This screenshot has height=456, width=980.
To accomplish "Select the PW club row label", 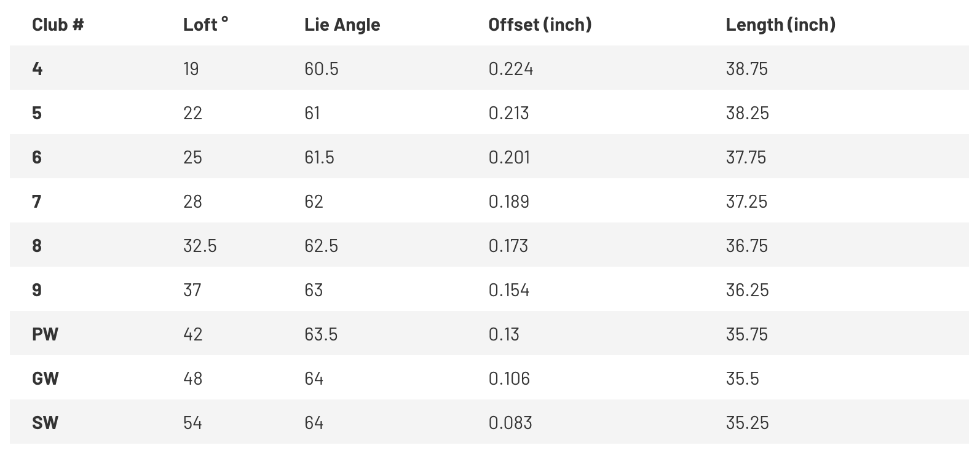I will tap(45, 334).
